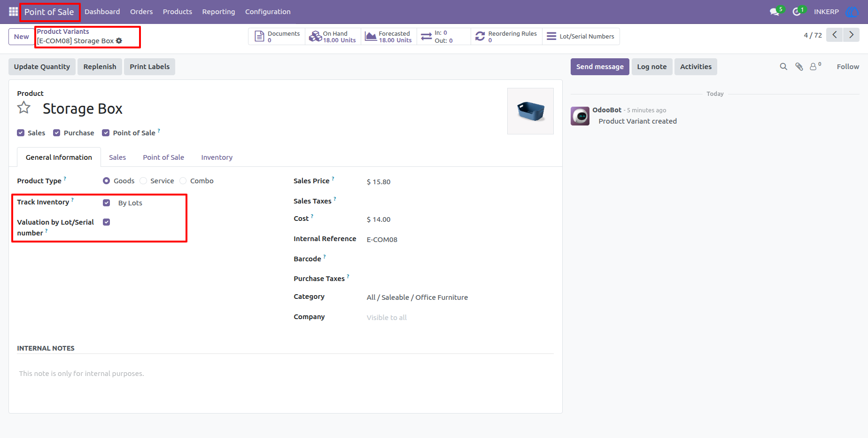Click the Update Quantity button

[x=42, y=67]
